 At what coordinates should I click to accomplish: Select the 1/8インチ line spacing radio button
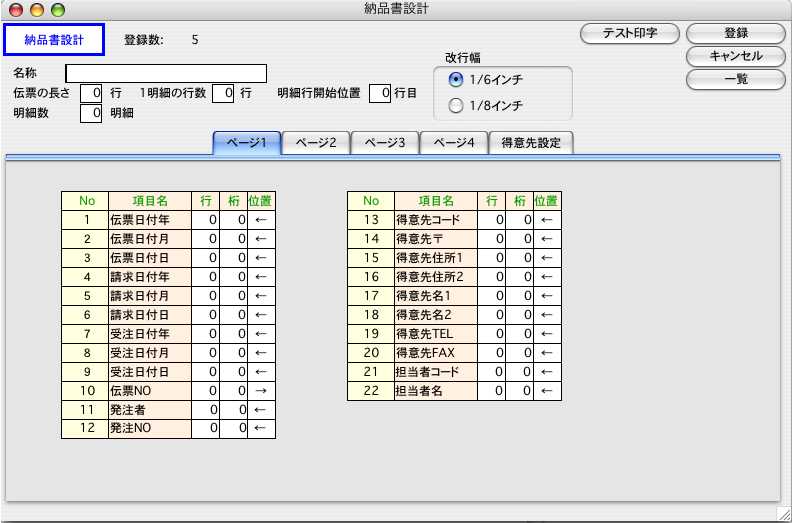click(x=456, y=105)
